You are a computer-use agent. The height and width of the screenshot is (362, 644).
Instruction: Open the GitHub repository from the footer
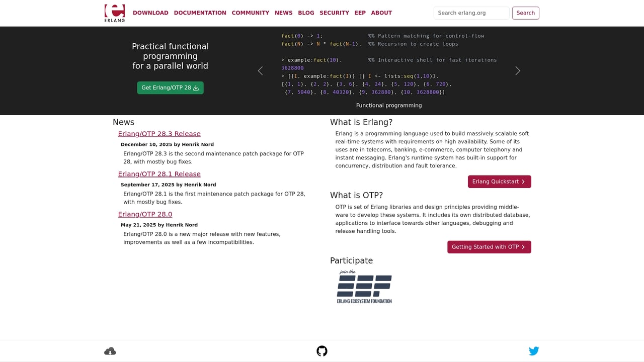[x=321, y=350]
